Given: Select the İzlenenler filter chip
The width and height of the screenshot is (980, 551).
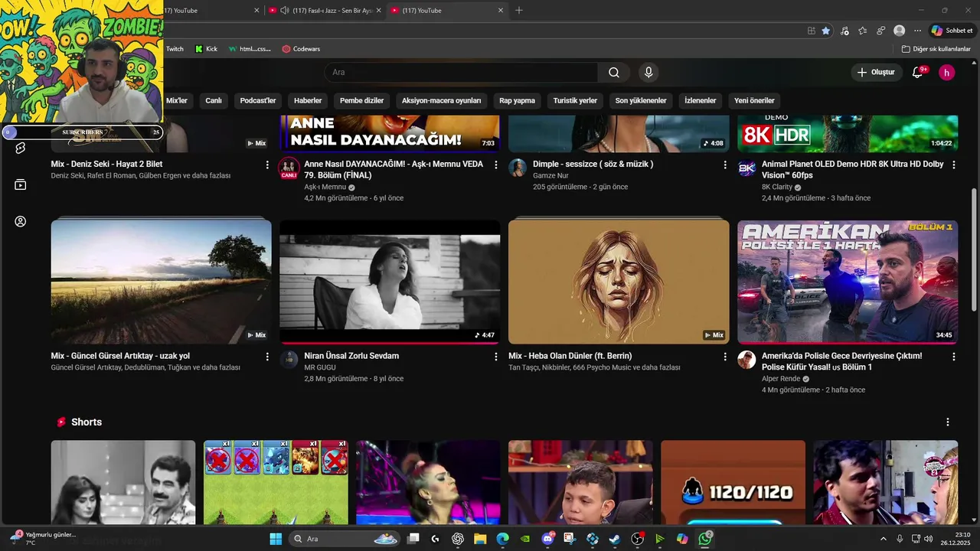Looking at the screenshot, I should [x=701, y=100].
